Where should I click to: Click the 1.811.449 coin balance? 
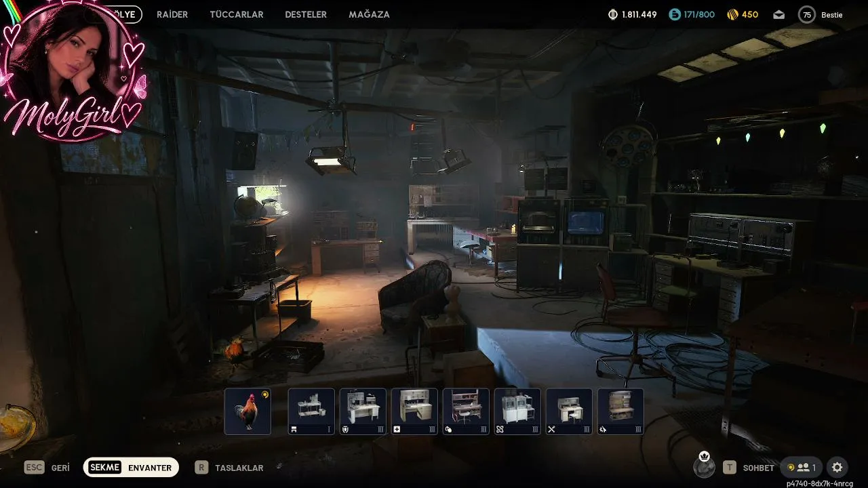[639, 14]
